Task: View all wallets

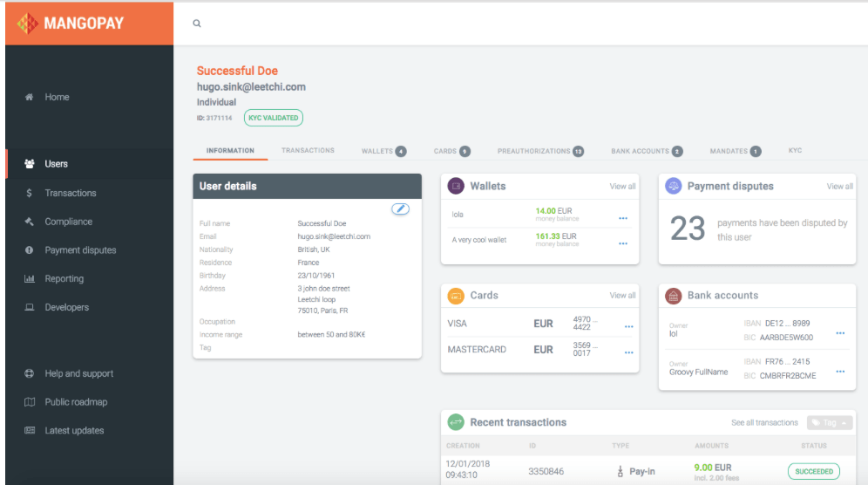Action: [x=622, y=187]
